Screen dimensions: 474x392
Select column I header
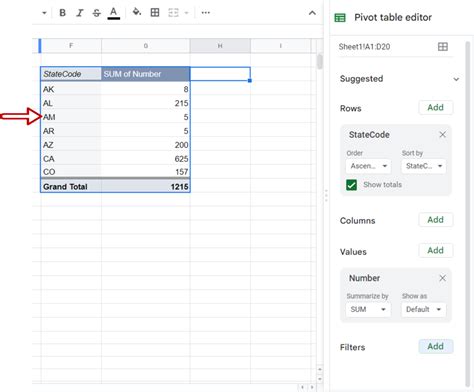point(281,46)
